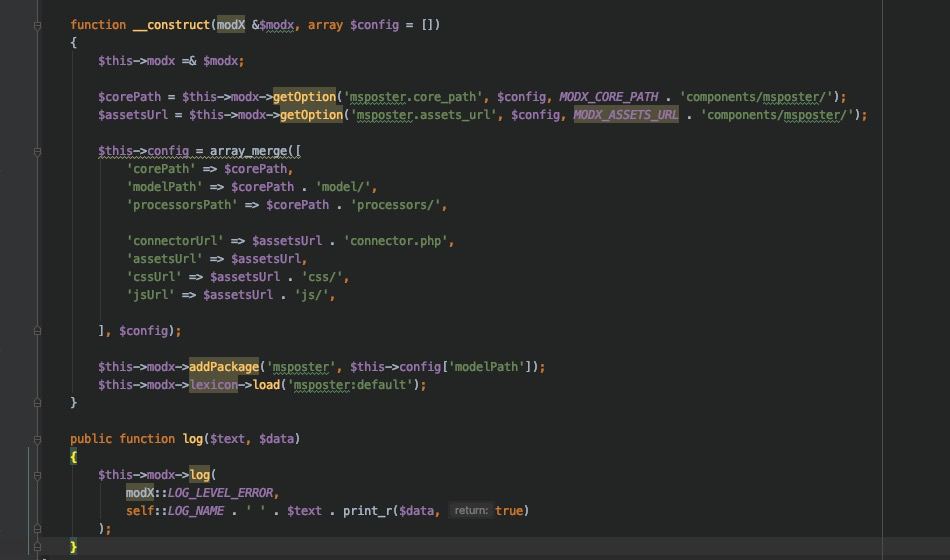Click the 'connectorUrl' array key
The height and width of the screenshot is (560, 950).
pyautogui.click(x=175, y=241)
